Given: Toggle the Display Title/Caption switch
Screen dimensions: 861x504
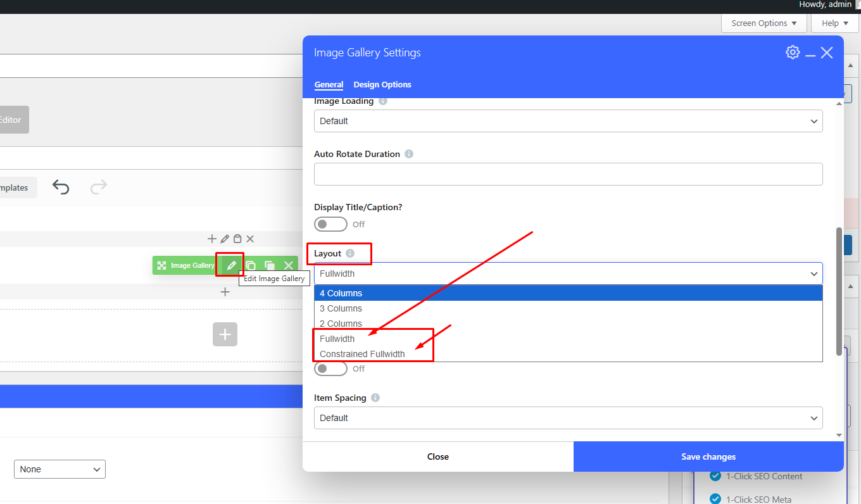Looking at the screenshot, I should tap(331, 224).
